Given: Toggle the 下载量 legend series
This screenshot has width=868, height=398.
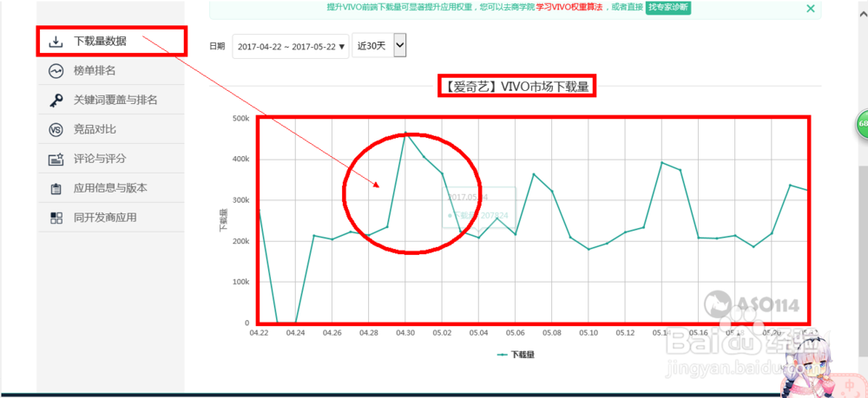Looking at the screenshot, I should (x=516, y=355).
